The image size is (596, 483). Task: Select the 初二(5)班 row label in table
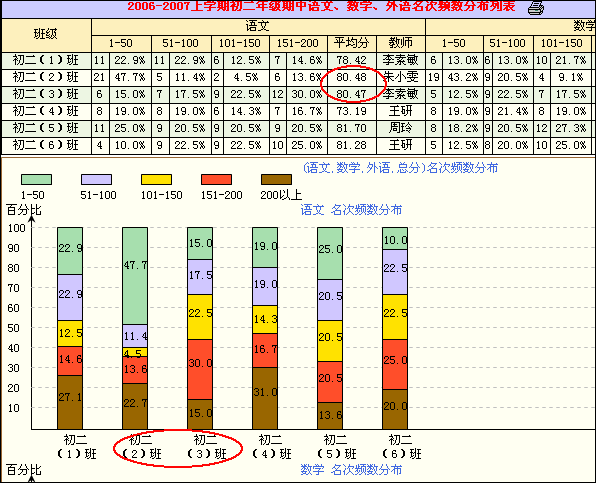(46, 128)
